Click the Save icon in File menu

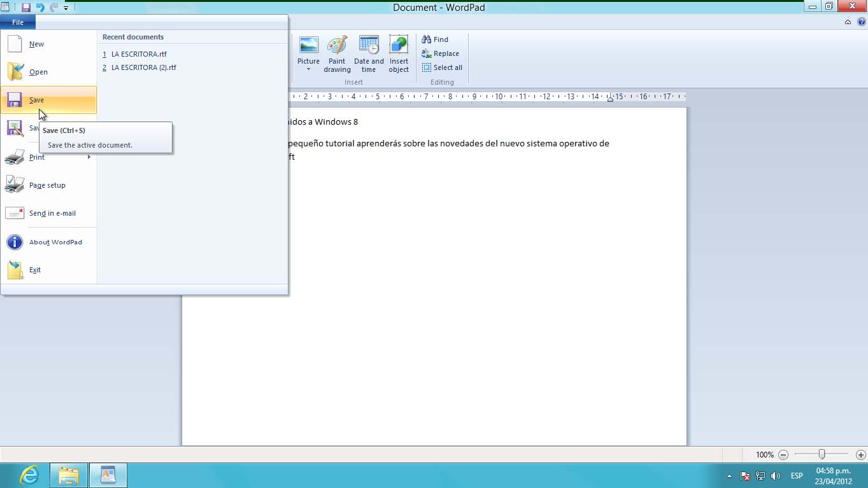(15, 100)
